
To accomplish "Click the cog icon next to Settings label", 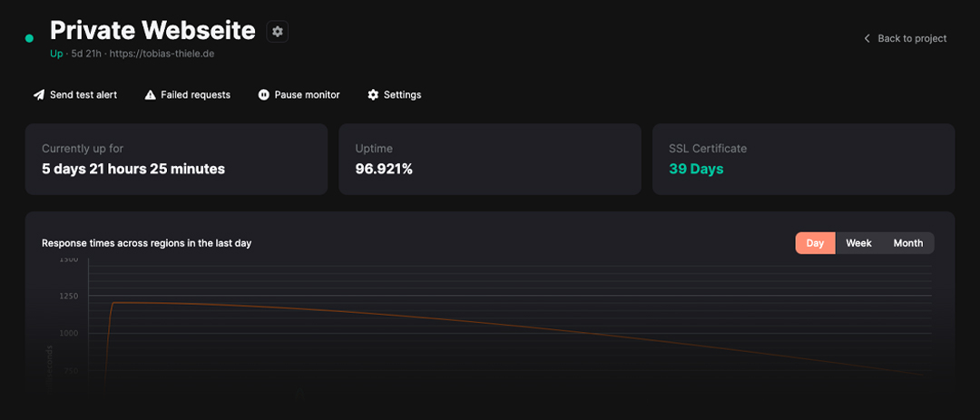I will click(x=373, y=94).
